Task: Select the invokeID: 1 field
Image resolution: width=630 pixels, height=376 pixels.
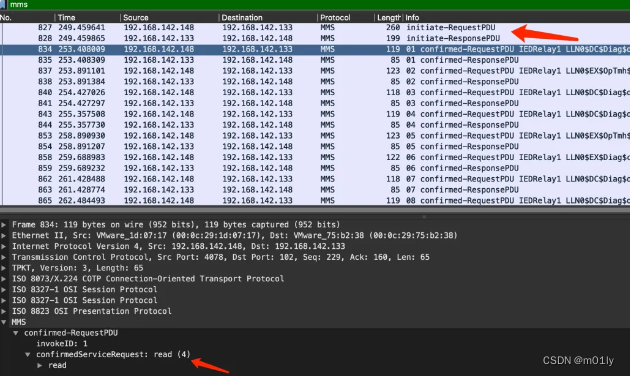Action: pyautogui.click(x=61, y=344)
